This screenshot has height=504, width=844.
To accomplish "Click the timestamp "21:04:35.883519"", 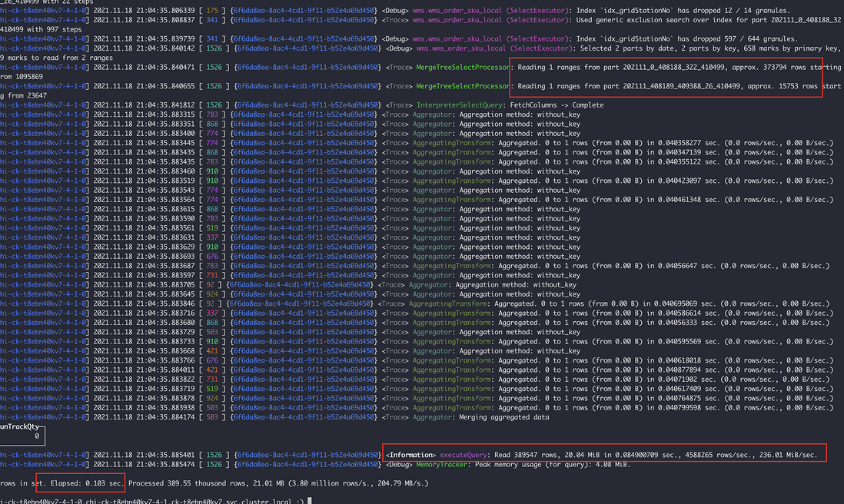I will (x=164, y=181).
